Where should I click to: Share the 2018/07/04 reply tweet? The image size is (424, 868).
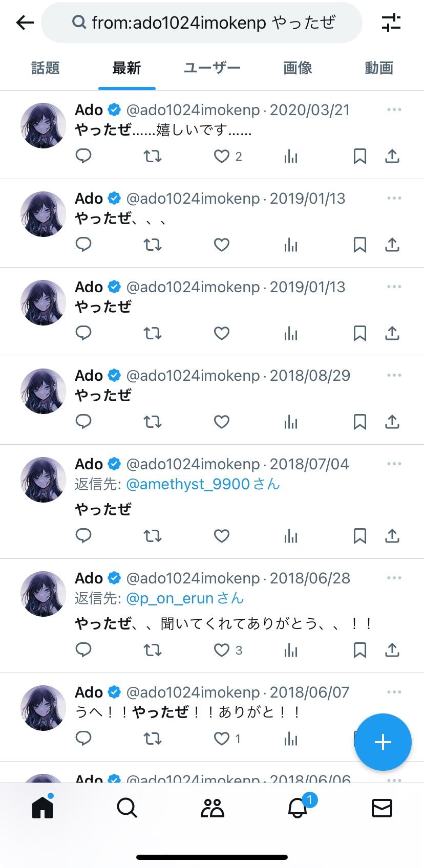pos(392,536)
